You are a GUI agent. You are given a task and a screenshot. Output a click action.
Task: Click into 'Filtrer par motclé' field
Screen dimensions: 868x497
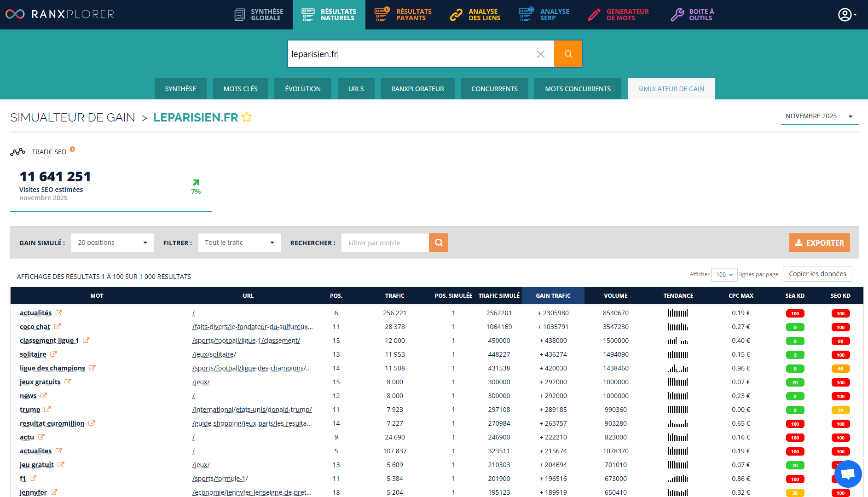(385, 243)
